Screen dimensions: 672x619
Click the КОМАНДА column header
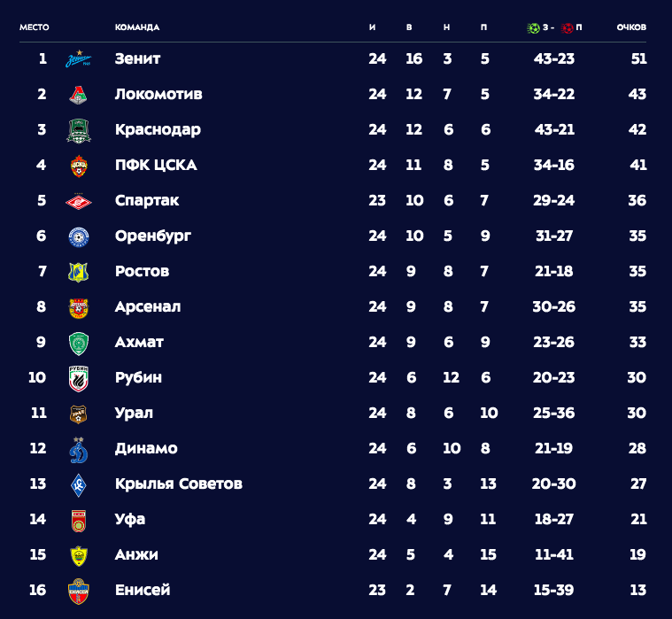[137, 27]
